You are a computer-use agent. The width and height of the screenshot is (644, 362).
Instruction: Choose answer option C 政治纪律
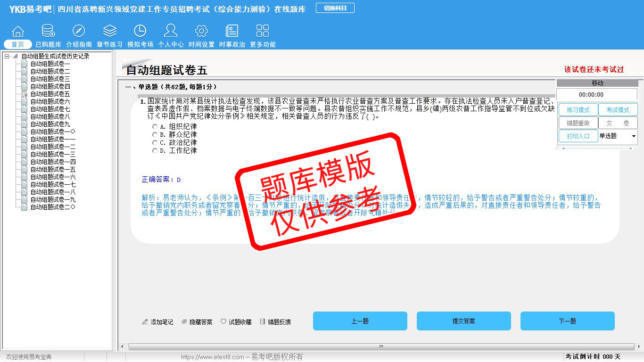pyautogui.click(x=155, y=143)
